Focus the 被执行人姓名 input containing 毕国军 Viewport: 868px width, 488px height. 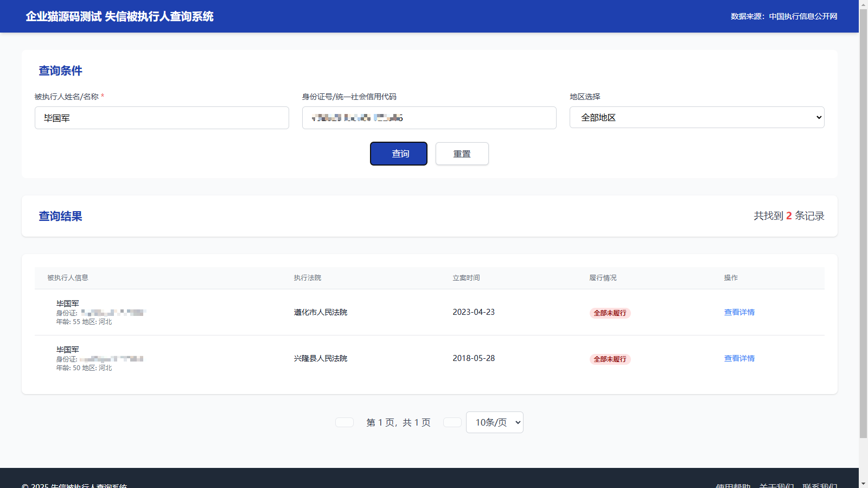162,118
